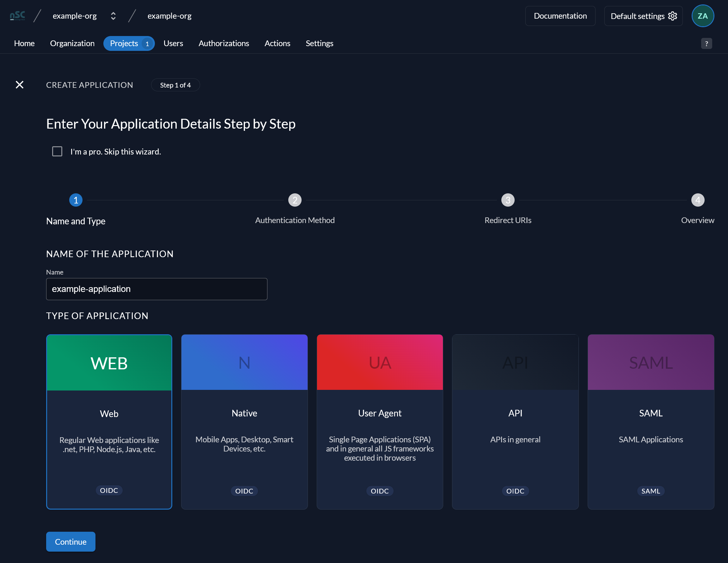The image size is (728, 563).
Task: Select the Projects tab
Action: (x=129, y=43)
